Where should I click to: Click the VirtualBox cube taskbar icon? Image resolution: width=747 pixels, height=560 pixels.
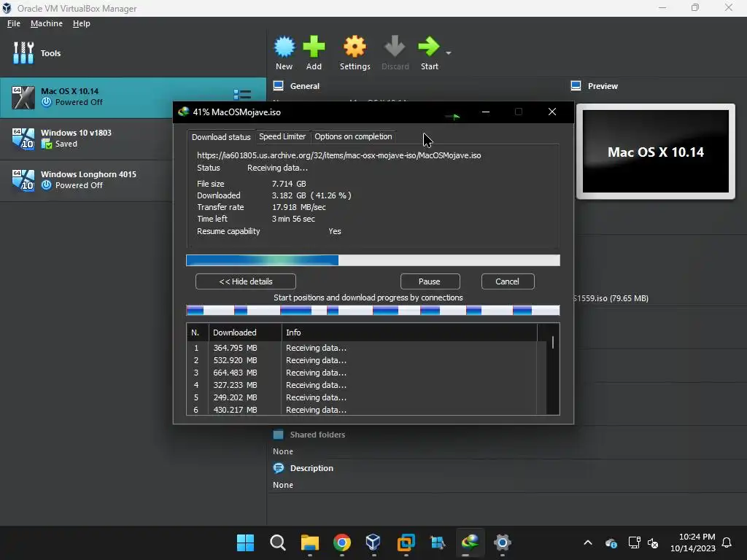click(x=373, y=542)
